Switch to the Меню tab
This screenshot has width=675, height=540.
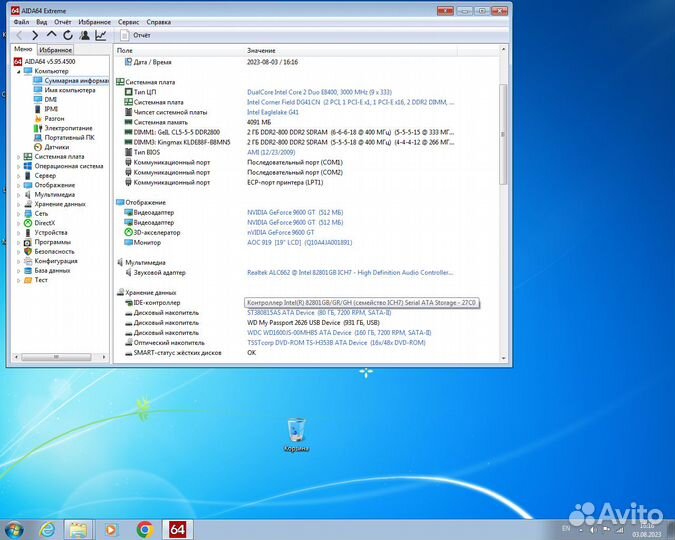point(23,49)
